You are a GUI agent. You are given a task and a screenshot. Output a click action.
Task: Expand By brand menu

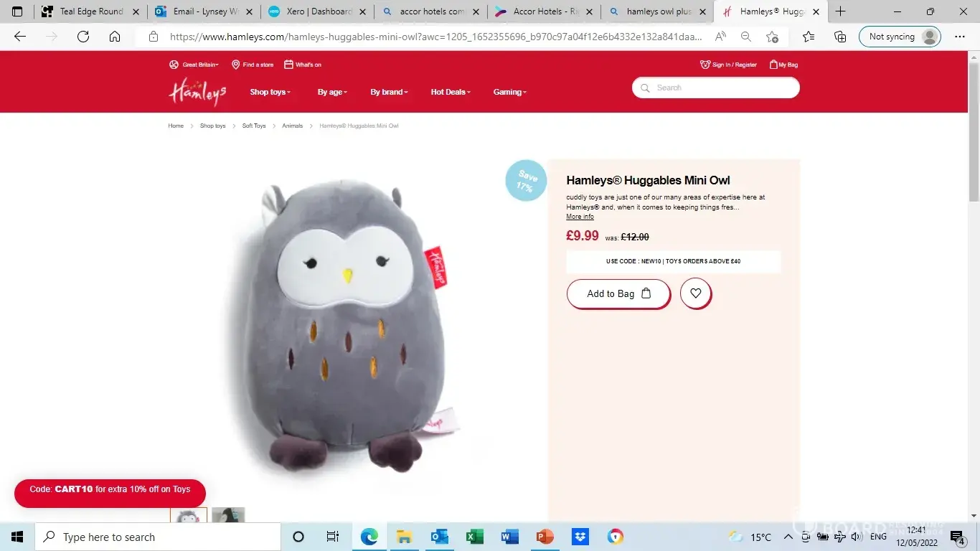(x=389, y=92)
